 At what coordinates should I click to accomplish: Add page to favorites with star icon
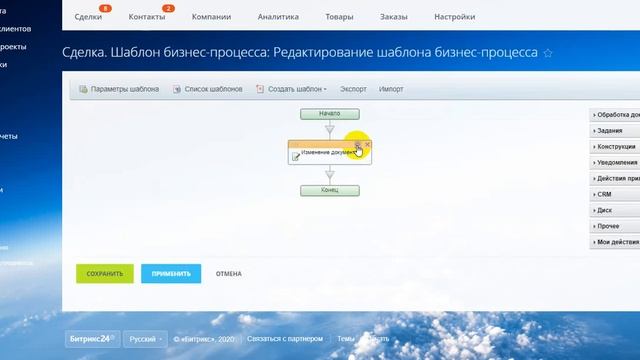click(x=548, y=53)
